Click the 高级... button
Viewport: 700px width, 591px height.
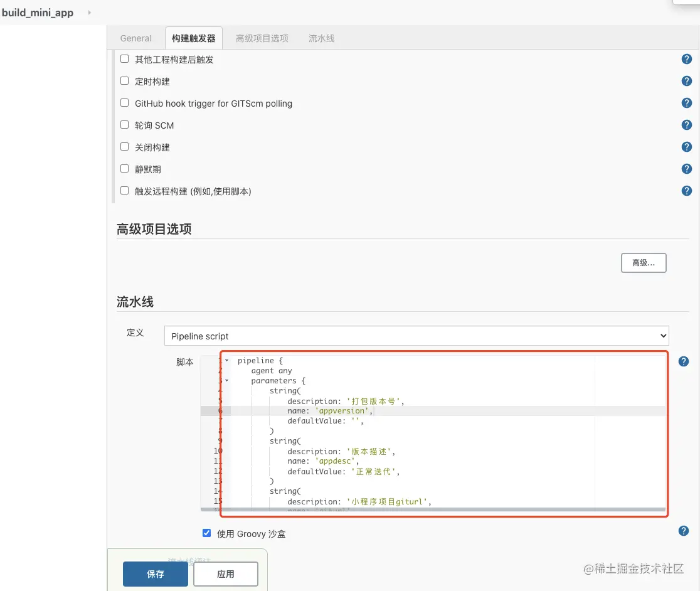(x=644, y=262)
